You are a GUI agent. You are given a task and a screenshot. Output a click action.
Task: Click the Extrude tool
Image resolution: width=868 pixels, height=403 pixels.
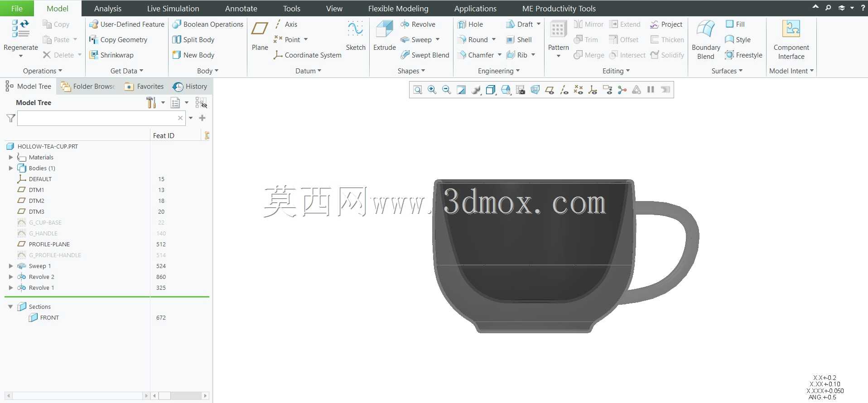coord(385,36)
